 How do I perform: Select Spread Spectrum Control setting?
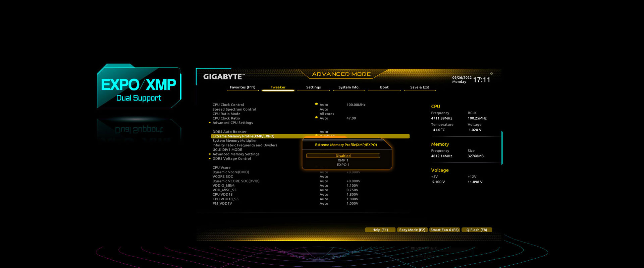[x=234, y=110]
